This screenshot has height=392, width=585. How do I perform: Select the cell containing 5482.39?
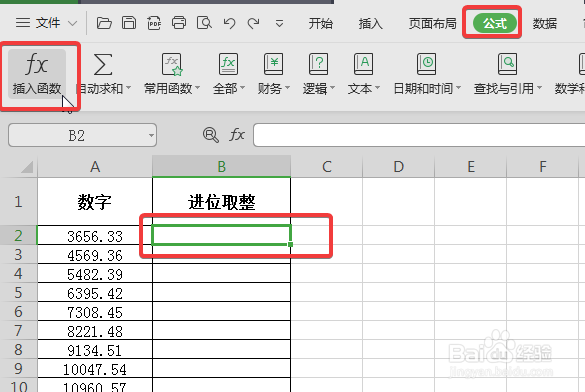[x=95, y=273]
